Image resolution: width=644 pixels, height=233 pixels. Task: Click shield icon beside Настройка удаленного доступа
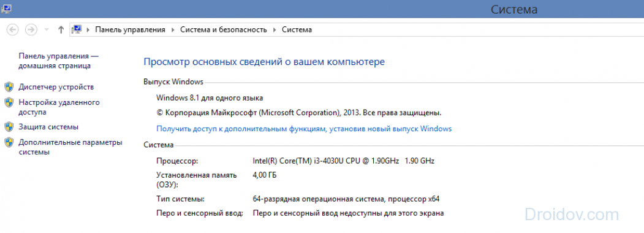coord(9,102)
